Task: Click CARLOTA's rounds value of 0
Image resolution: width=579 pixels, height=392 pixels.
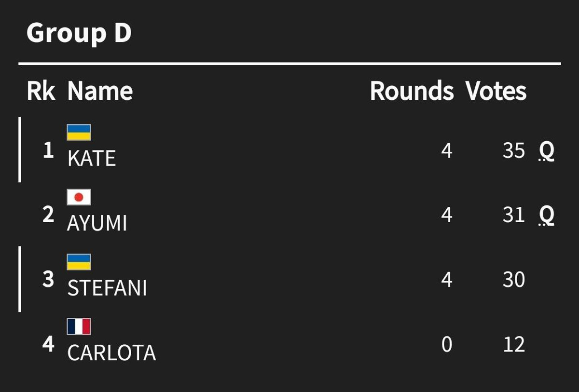Action: tap(447, 345)
